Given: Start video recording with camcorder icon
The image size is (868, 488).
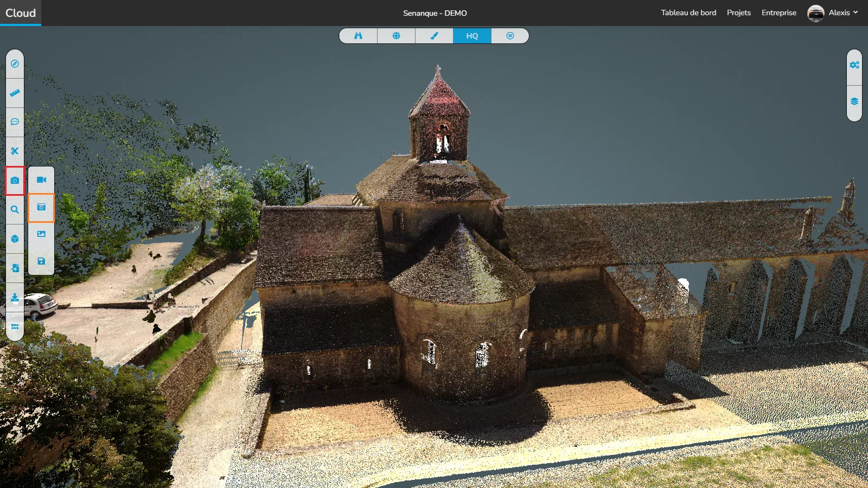Looking at the screenshot, I should (41, 180).
